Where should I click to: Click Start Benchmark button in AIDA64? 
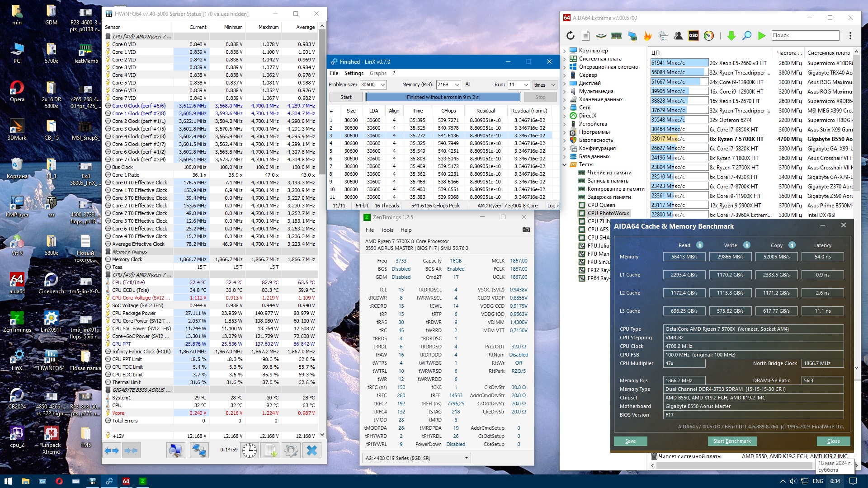click(x=731, y=441)
